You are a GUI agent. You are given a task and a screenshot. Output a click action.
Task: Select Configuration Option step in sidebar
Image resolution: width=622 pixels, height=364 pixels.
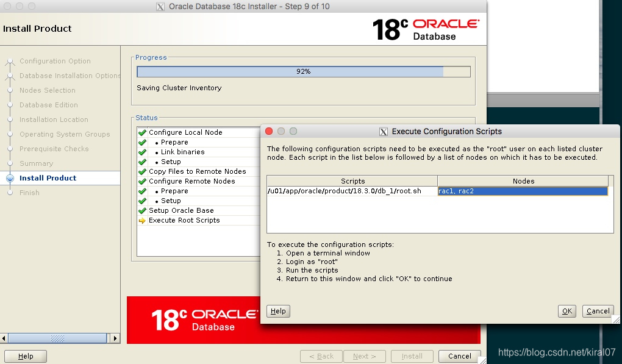[55, 61]
